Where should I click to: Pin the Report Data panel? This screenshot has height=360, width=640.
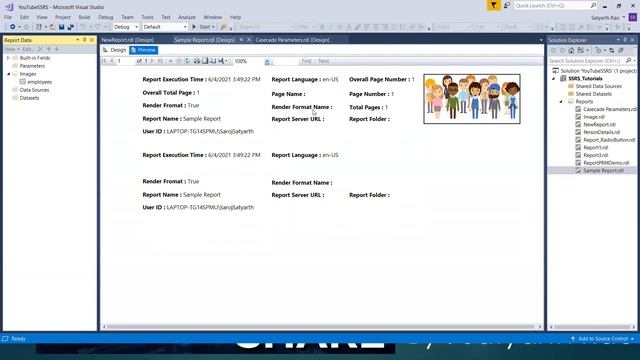[x=84, y=40]
